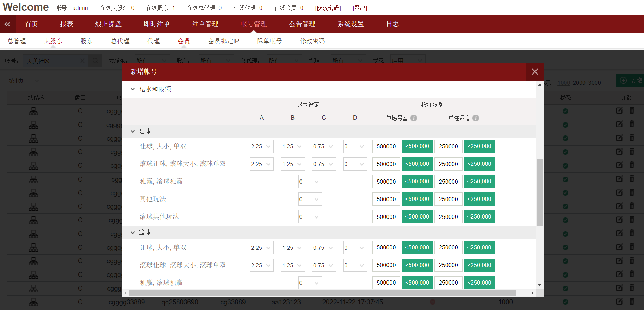Click info icon next to 单场最高

[414, 118]
